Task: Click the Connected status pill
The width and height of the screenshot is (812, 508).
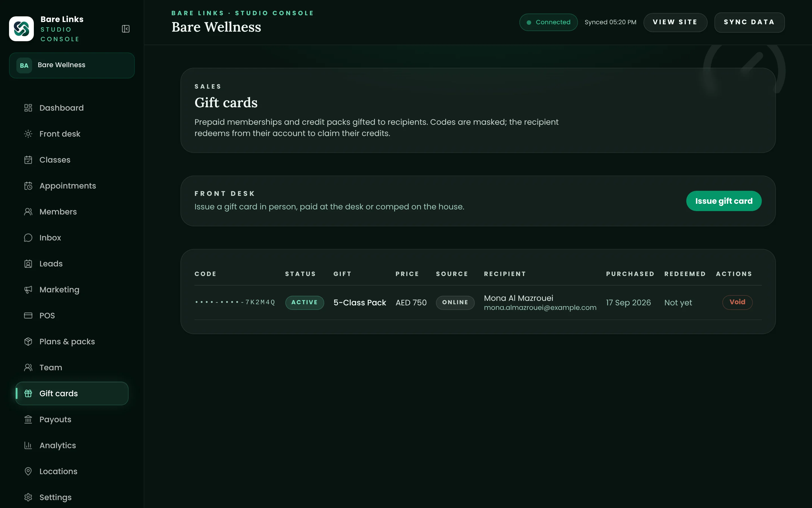Action: pyautogui.click(x=548, y=22)
